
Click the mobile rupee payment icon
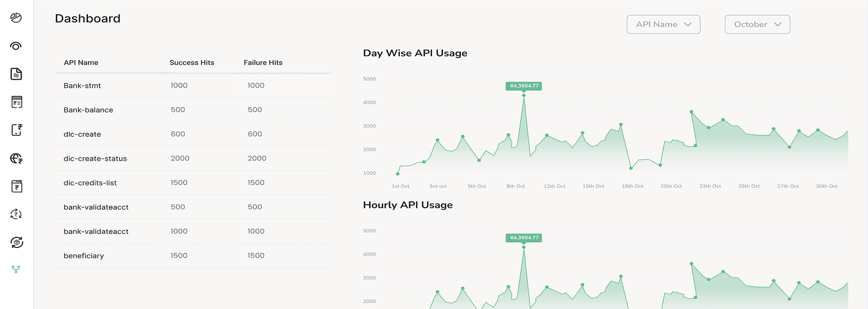17,130
